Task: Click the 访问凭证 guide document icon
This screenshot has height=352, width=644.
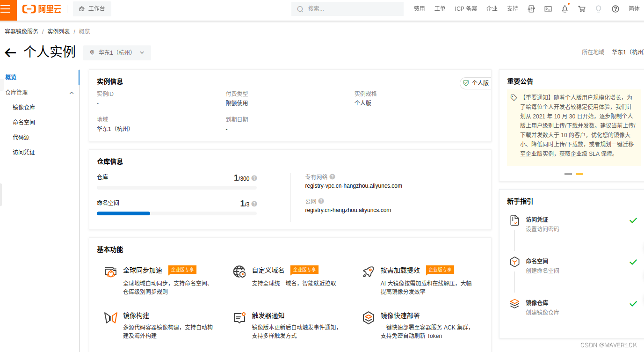Action: (x=514, y=220)
